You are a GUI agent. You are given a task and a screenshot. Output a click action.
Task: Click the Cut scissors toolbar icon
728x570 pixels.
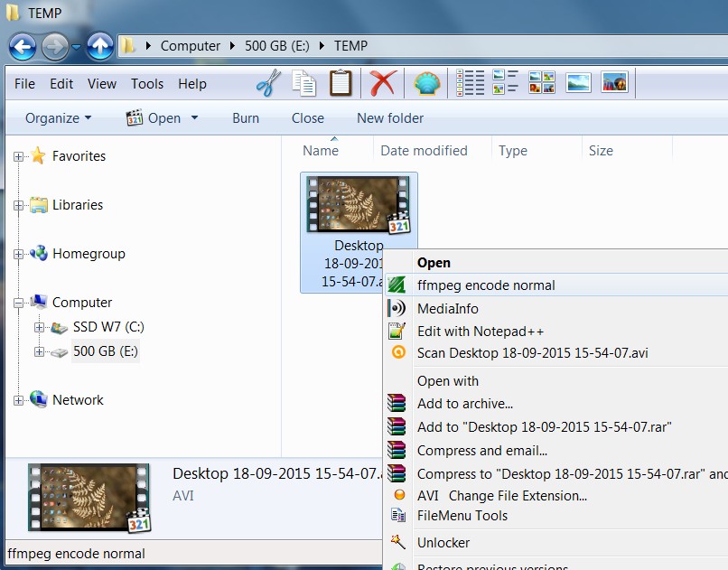269,83
